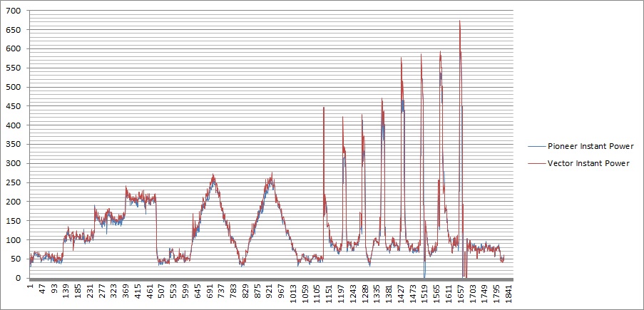This screenshot has width=644, height=310.
Task: Click the 1703 x-axis label
Action: tap(473, 294)
